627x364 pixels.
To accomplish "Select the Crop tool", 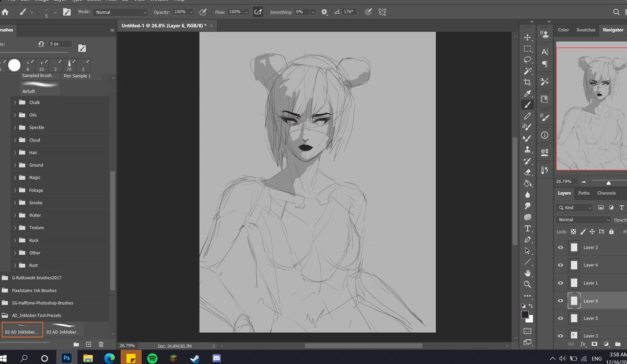I will 527,83.
